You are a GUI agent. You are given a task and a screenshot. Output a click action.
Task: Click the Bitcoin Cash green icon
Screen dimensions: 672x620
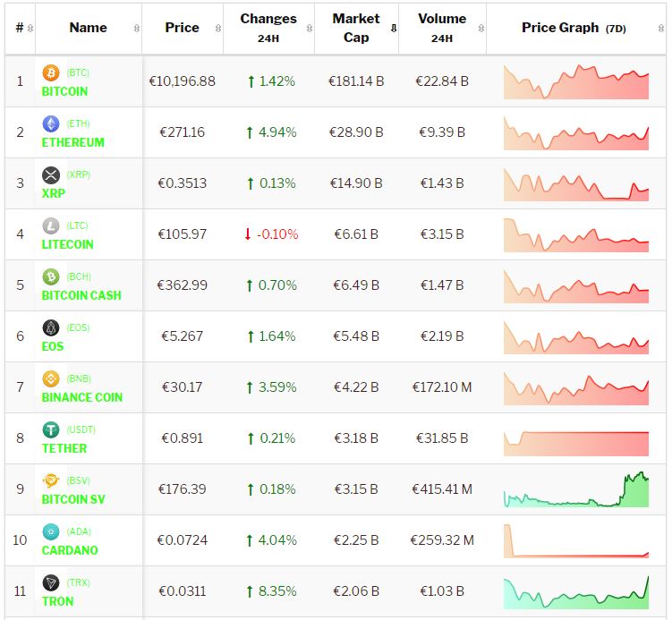(51, 277)
